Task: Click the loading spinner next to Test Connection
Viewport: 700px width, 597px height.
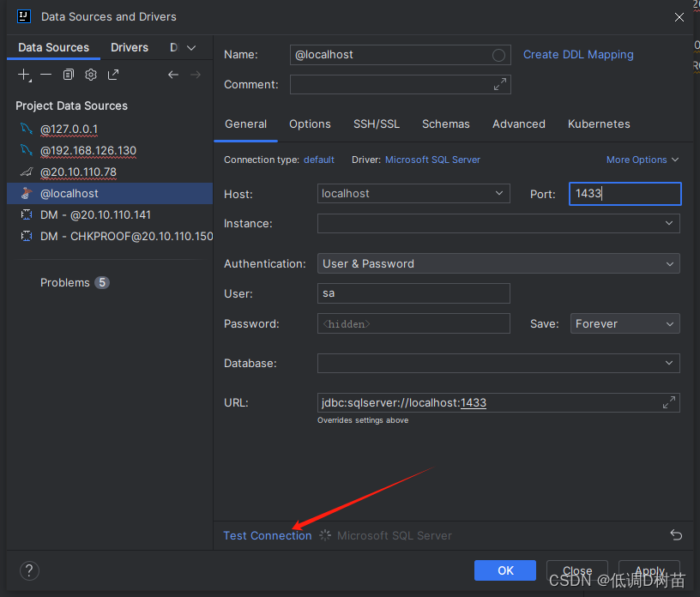Action: coord(325,535)
